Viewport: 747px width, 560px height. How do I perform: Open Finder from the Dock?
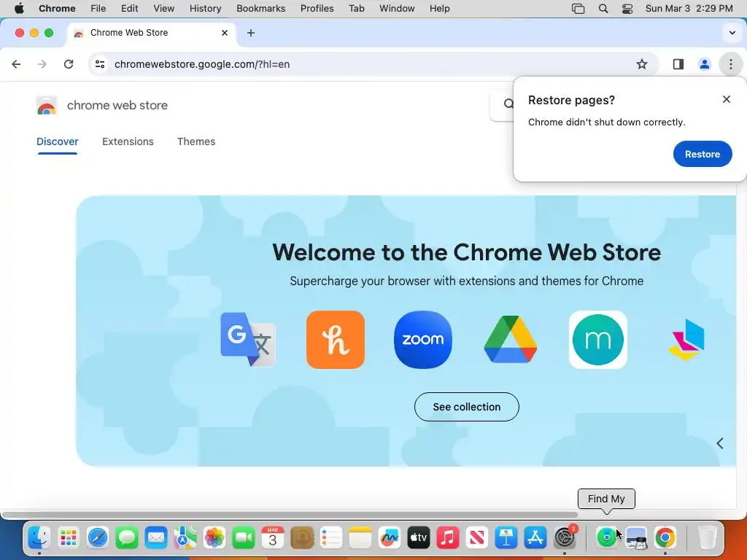tap(39, 538)
